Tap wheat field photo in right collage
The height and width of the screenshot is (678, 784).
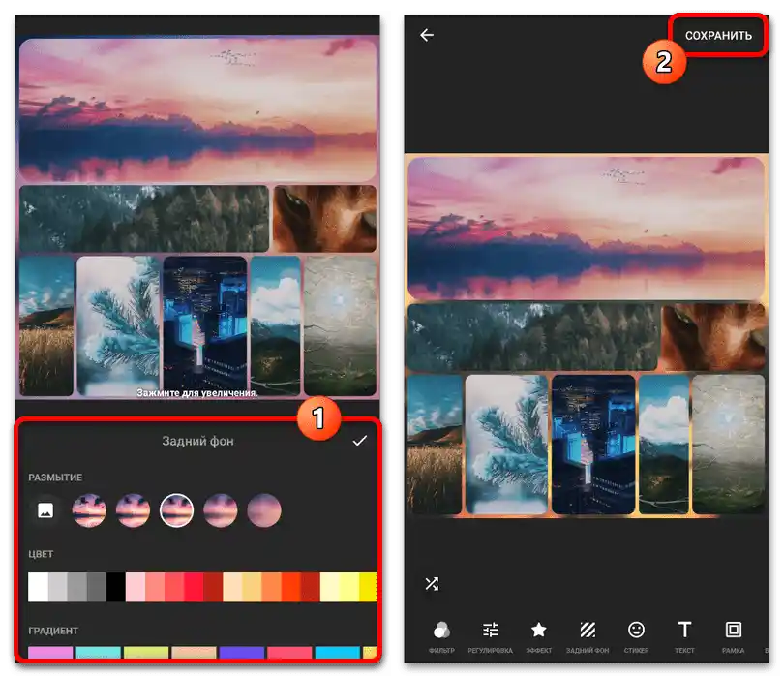435,445
